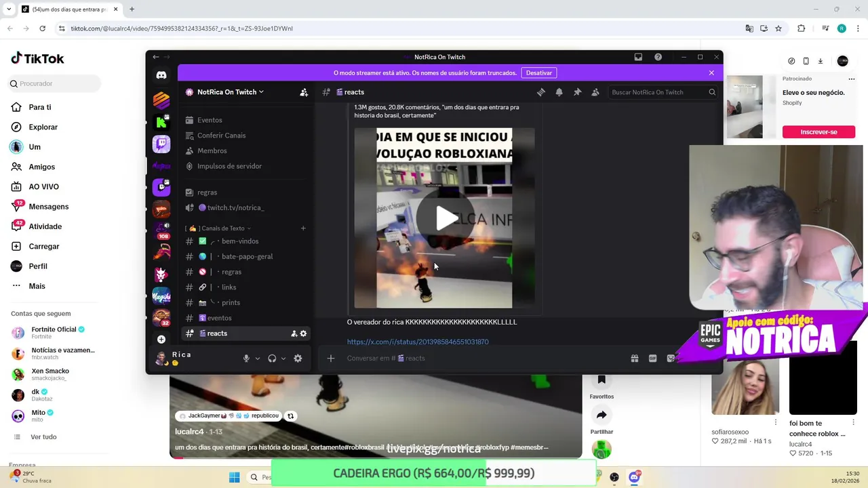Show pinned messages pin icon
The width and height of the screenshot is (868, 488).
click(x=577, y=92)
